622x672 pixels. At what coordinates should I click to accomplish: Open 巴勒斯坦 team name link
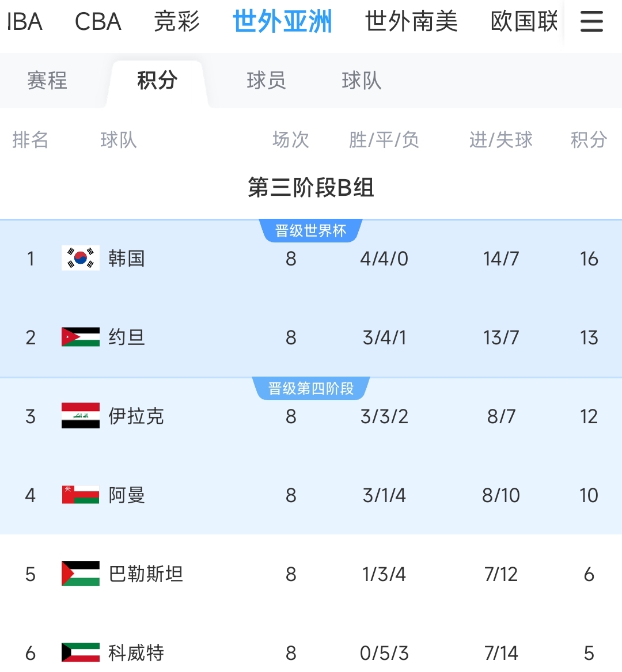pos(146,574)
